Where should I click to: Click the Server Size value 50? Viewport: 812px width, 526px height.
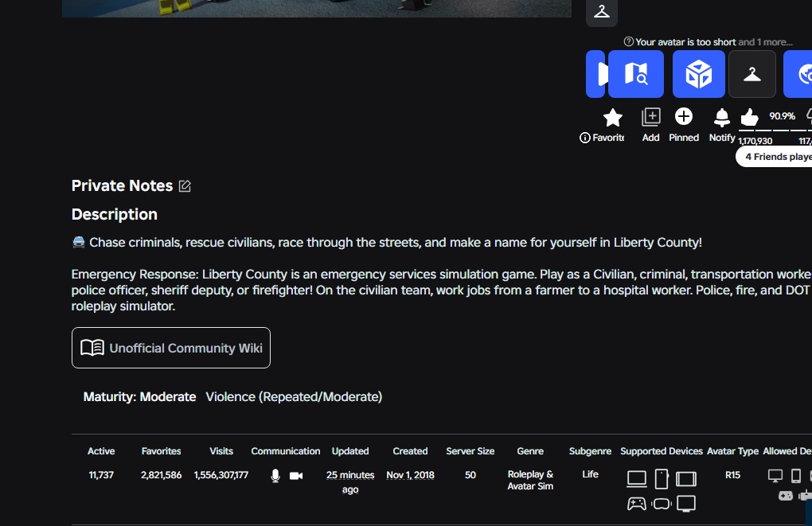470,475
